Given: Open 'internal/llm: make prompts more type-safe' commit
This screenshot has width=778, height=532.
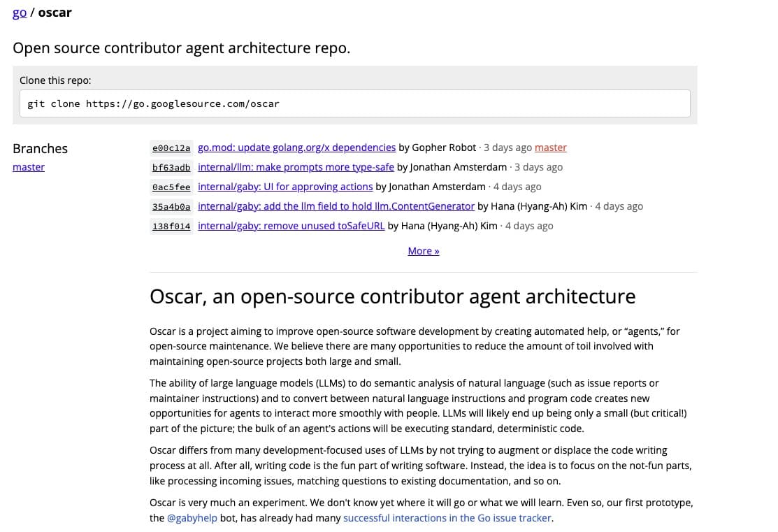Looking at the screenshot, I should coord(296,167).
